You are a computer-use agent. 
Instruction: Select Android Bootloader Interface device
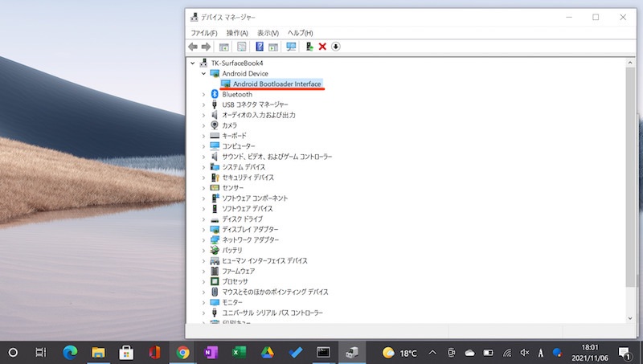pyautogui.click(x=276, y=84)
